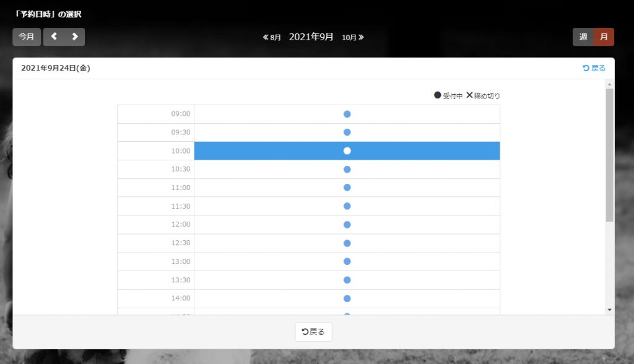The image size is (634, 364).
Task: Select the 14:00 available slot dot
Action: click(347, 298)
